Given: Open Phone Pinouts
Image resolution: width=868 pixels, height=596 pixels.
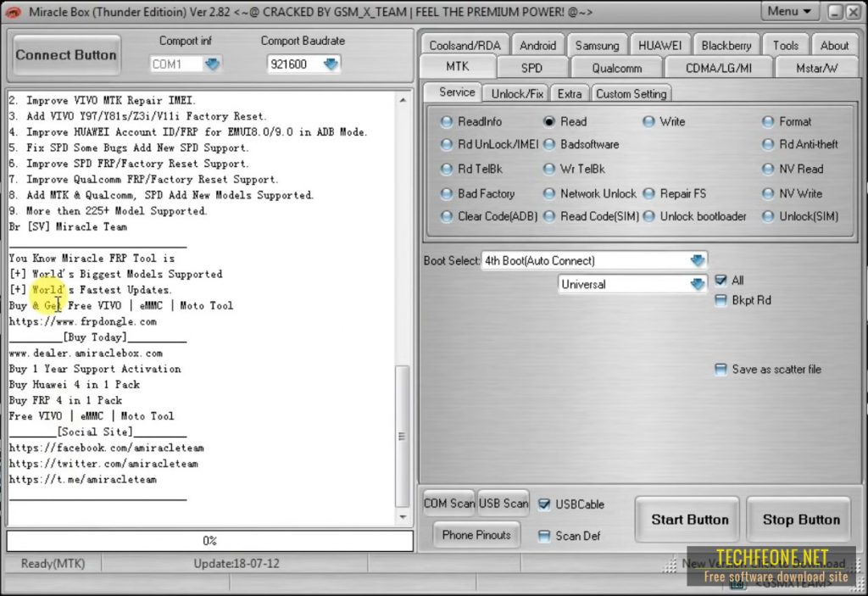Looking at the screenshot, I should coord(476,535).
